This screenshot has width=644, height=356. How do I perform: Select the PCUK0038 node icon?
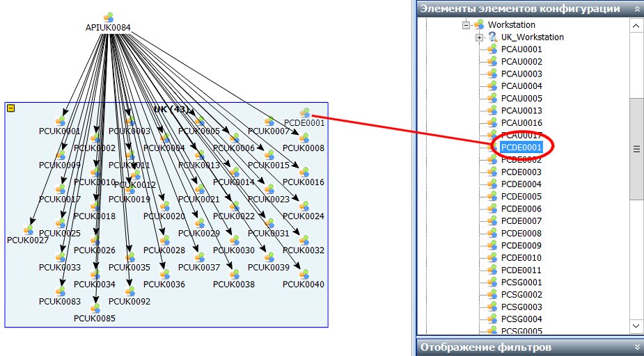(x=235, y=275)
